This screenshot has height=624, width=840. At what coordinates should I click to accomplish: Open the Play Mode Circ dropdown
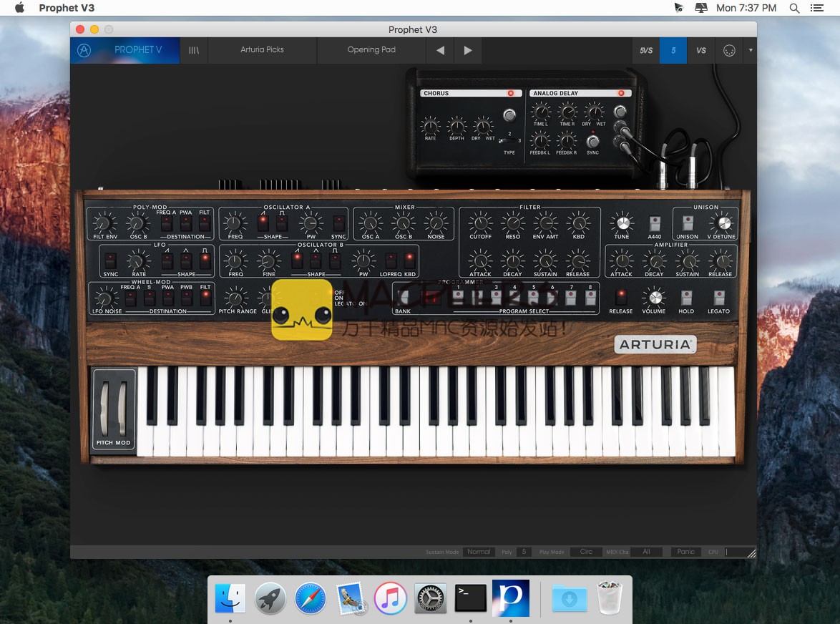(586, 552)
